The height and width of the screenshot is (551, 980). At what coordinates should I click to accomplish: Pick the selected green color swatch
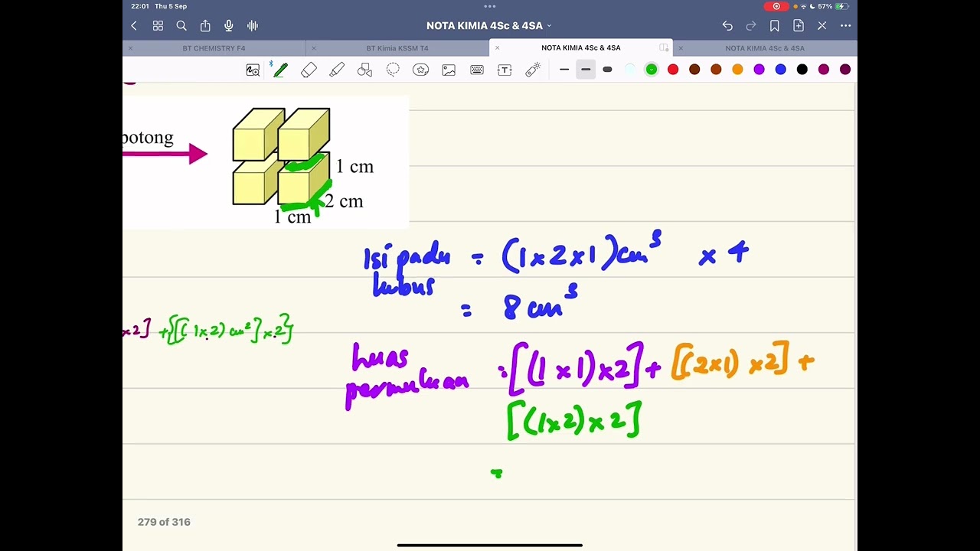click(652, 70)
